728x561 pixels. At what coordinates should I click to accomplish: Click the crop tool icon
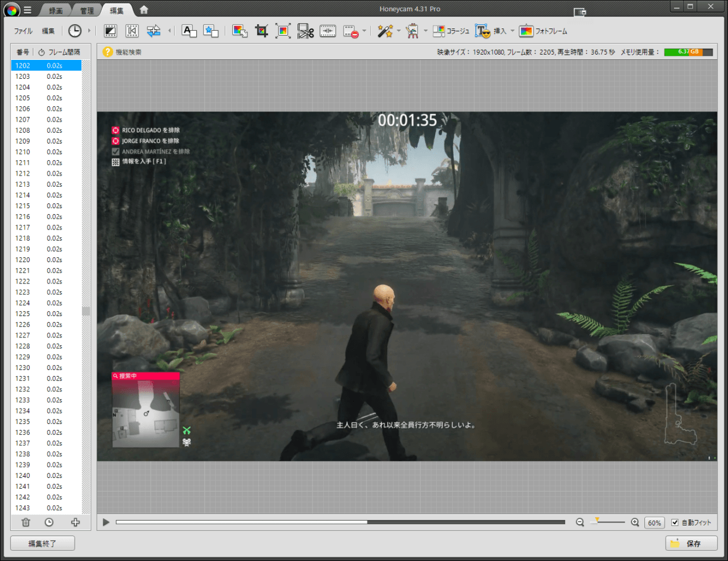[x=261, y=31]
